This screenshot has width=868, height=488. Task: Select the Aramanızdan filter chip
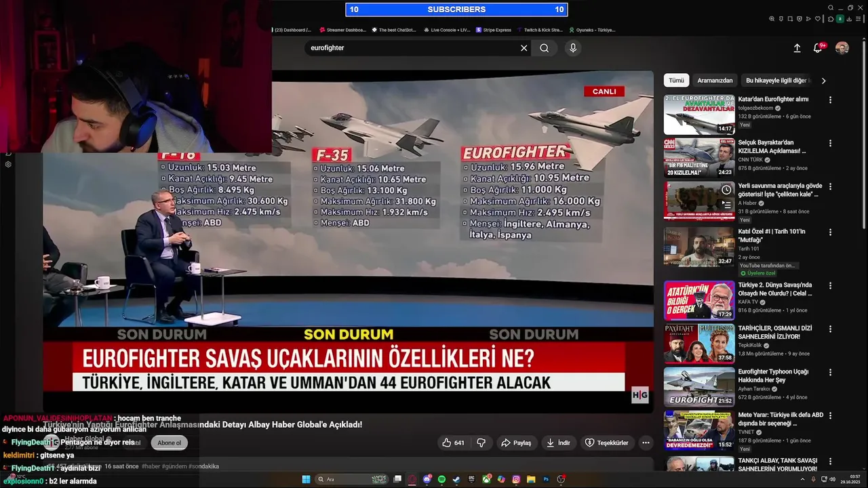pyautogui.click(x=715, y=80)
